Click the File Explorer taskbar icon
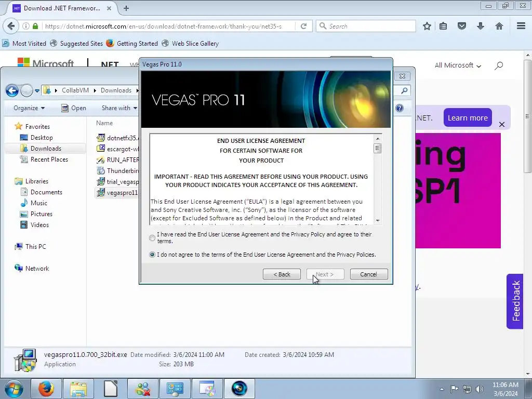 [78, 389]
